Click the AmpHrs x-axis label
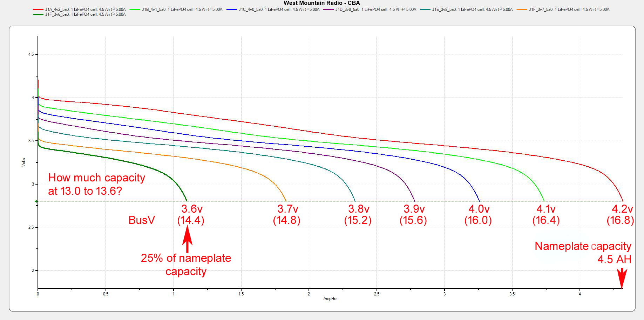Viewport: 644px width, 320px height. [x=330, y=299]
